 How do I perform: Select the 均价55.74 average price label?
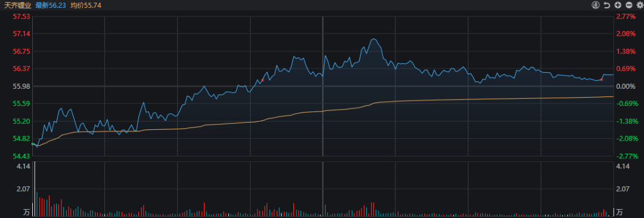click(86, 5)
